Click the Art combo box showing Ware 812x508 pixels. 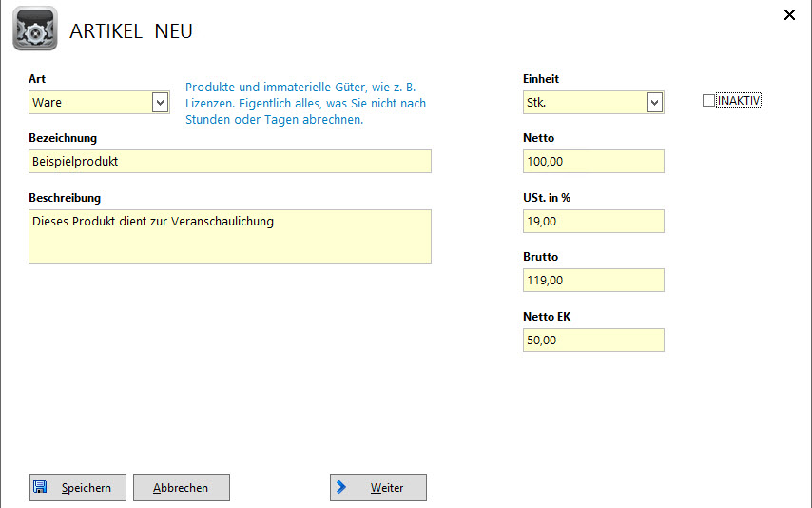(x=90, y=102)
